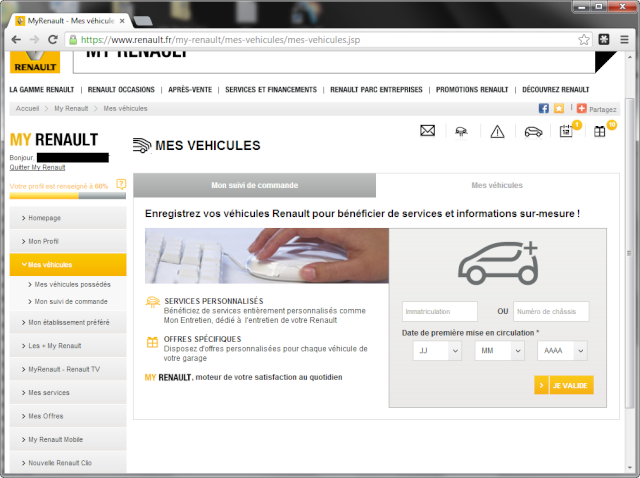The height and width of the screenshot is (478, 640).
Task: Collapse the Mes véhicules sidebar section
Action: coord(68,265)
